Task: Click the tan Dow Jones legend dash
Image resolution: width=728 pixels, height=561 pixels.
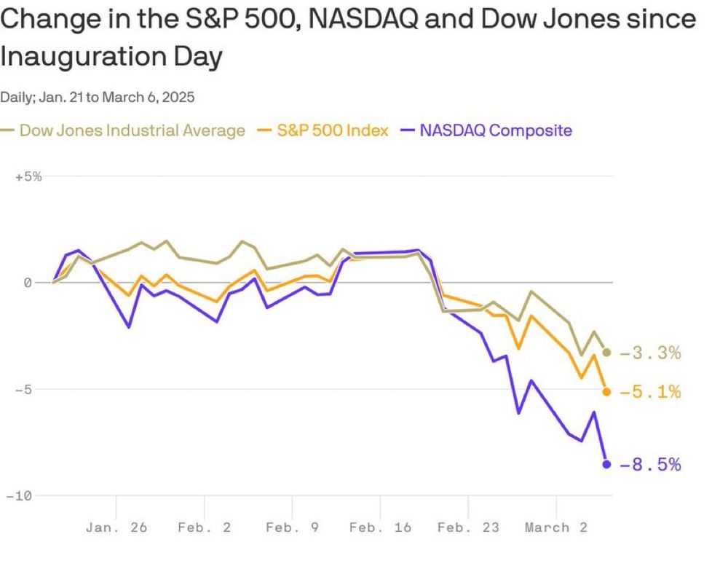Action: [7, 130]
